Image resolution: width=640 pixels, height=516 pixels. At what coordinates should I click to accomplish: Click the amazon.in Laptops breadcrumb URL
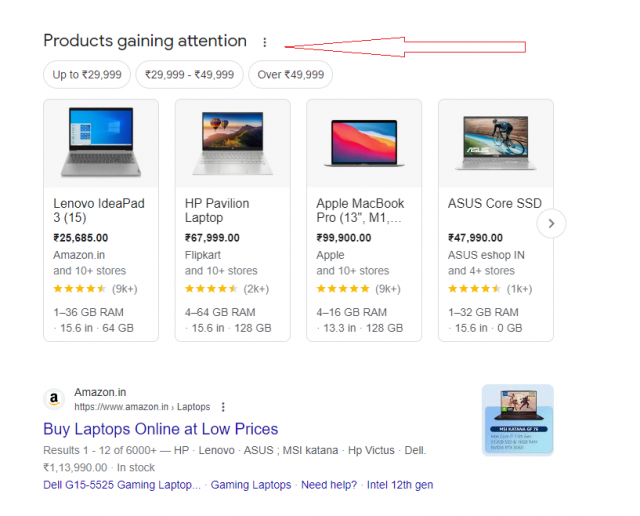click(142, 407)
